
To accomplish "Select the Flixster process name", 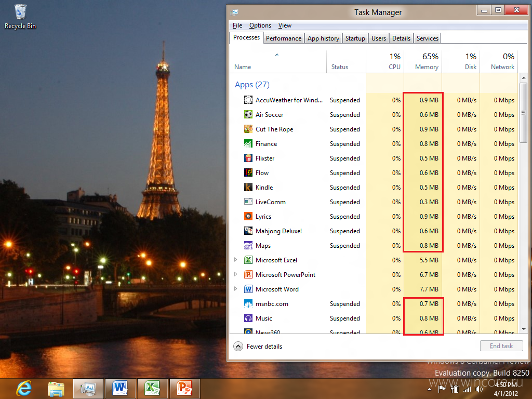I will click(265, 158).
